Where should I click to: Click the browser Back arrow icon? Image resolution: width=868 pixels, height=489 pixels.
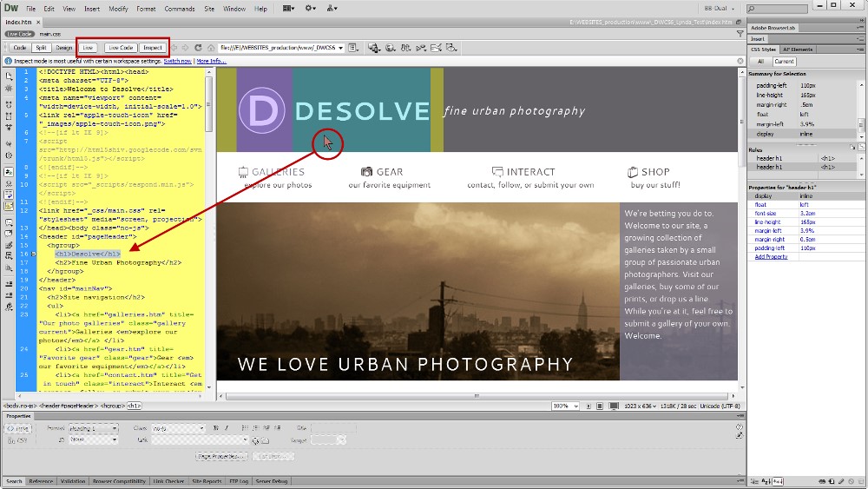(175, 48)
